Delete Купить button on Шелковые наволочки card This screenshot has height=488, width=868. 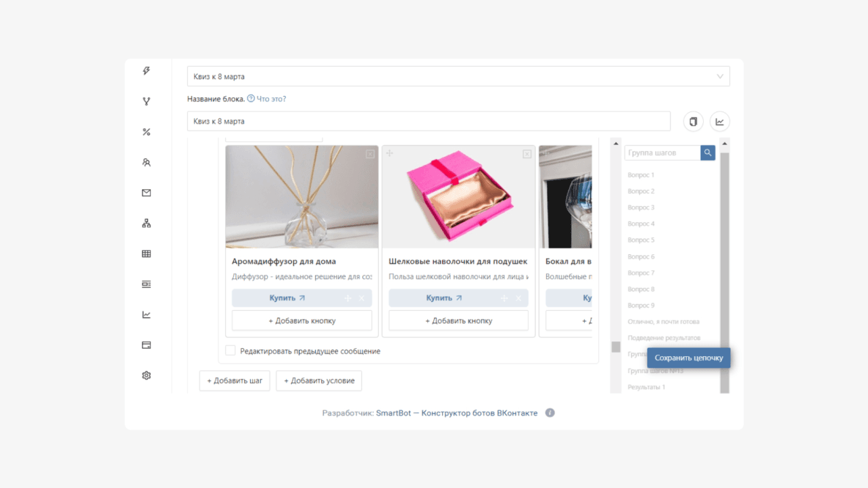pos(519,298)
